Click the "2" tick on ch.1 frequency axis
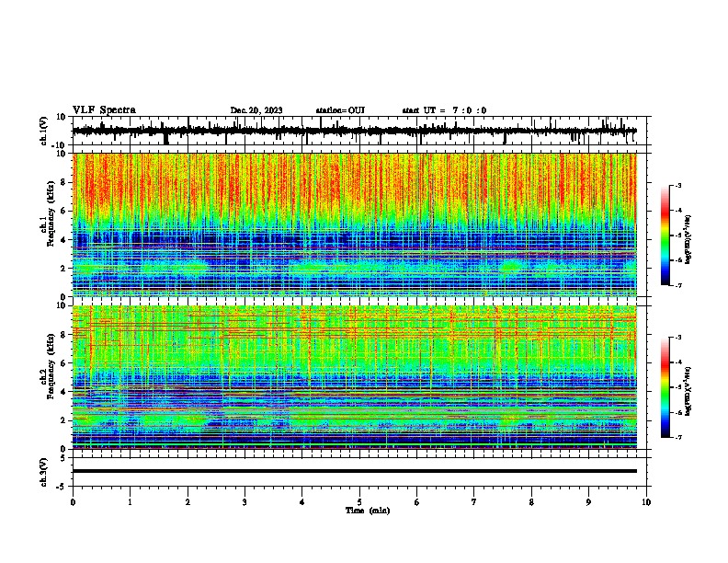728x563 pixels. pos(63,269)
